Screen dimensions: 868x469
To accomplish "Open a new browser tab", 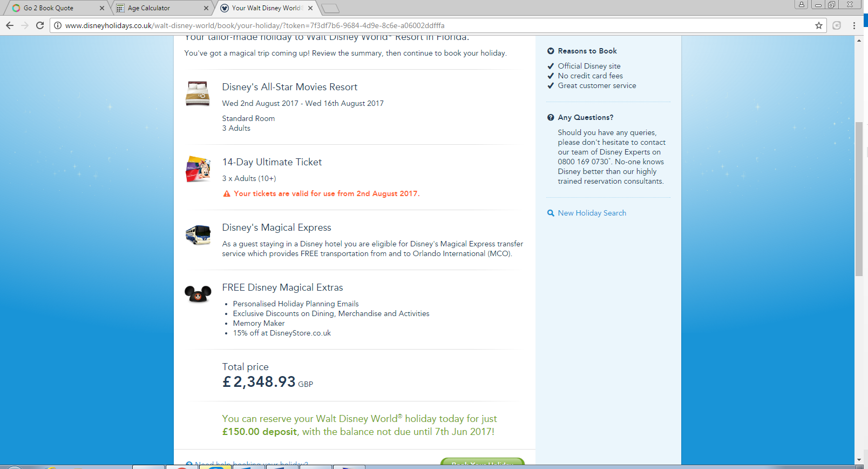I will [330, 8].
